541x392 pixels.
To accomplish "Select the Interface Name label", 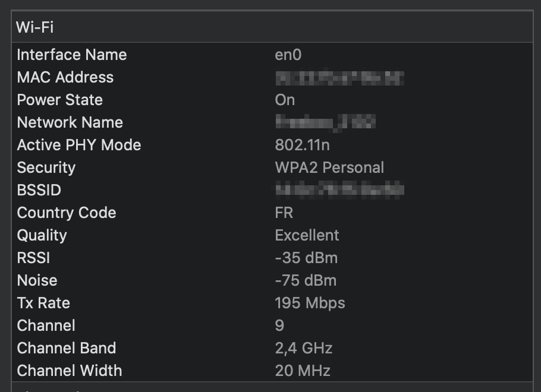I will click(x=72, y=55).
